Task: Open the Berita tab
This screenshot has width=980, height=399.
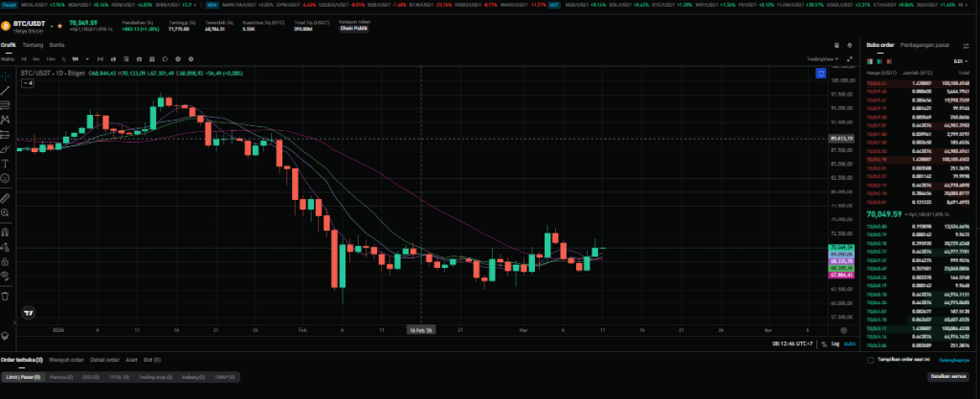Action: (x=56, y=45)
